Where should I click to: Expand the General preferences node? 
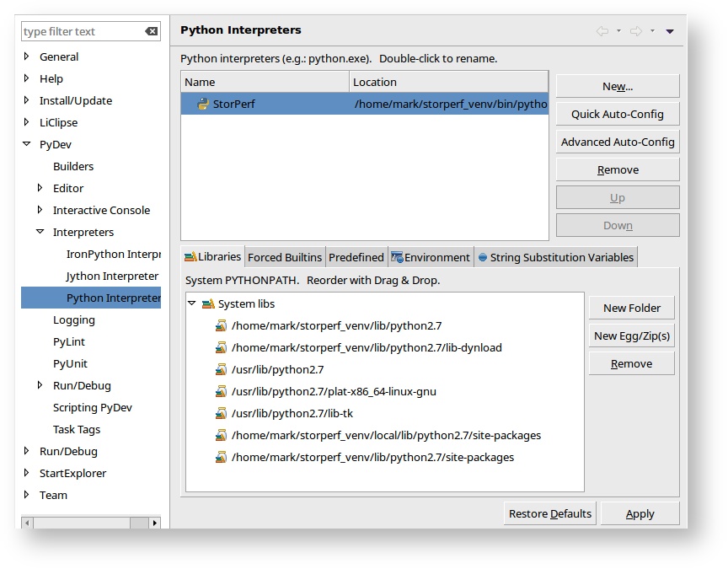tap(27, 57)
